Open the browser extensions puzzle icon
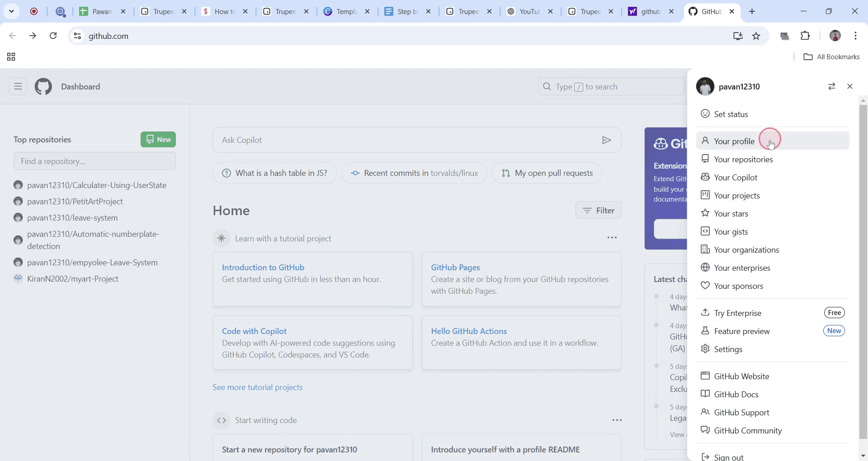The image size is (868, 461). (x=805, y=36)
